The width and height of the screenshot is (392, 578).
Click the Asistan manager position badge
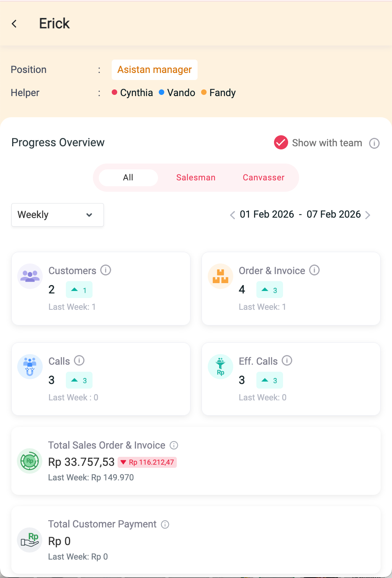[x=154, y=70]
